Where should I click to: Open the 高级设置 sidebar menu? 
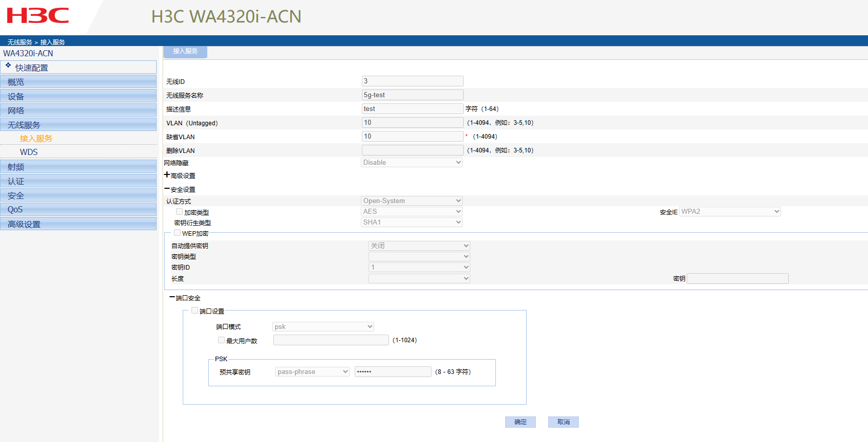78,224
